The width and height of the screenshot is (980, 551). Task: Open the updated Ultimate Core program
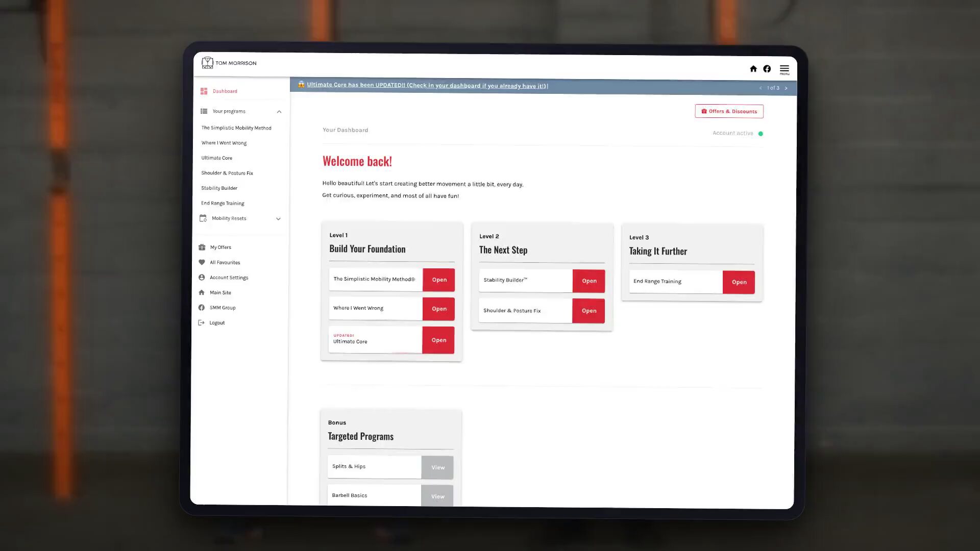pos(438,340)
